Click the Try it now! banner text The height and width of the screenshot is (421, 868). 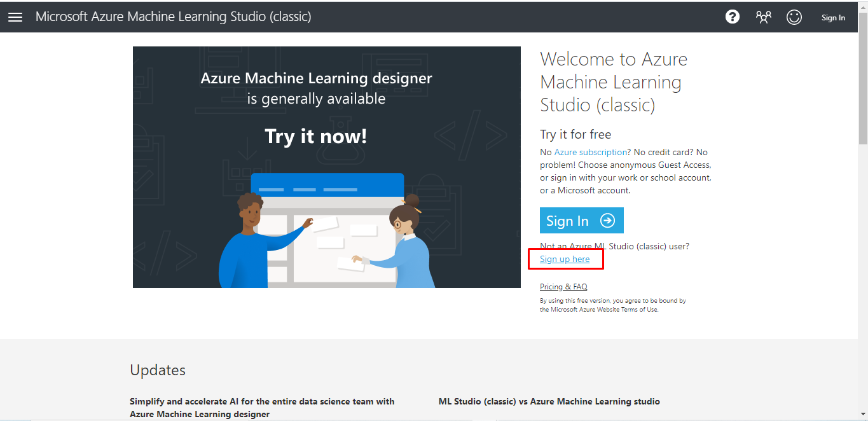click(316, 136)
